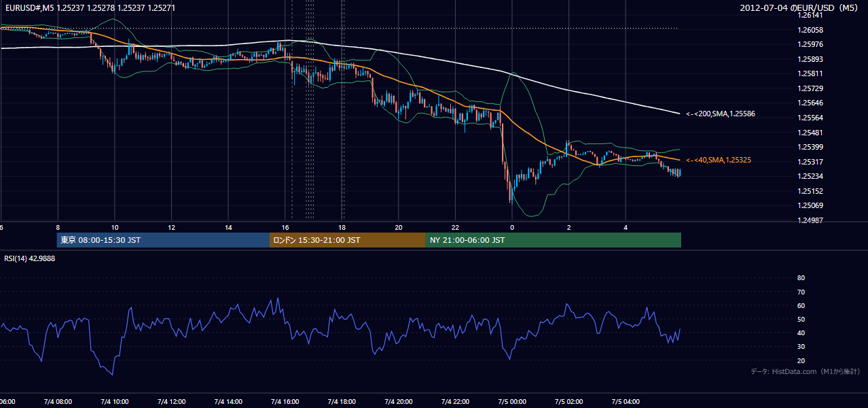Screen dimensions: 868x408
Task: Click hour label 4 under the price chart
Action: [x=626, y=228]
